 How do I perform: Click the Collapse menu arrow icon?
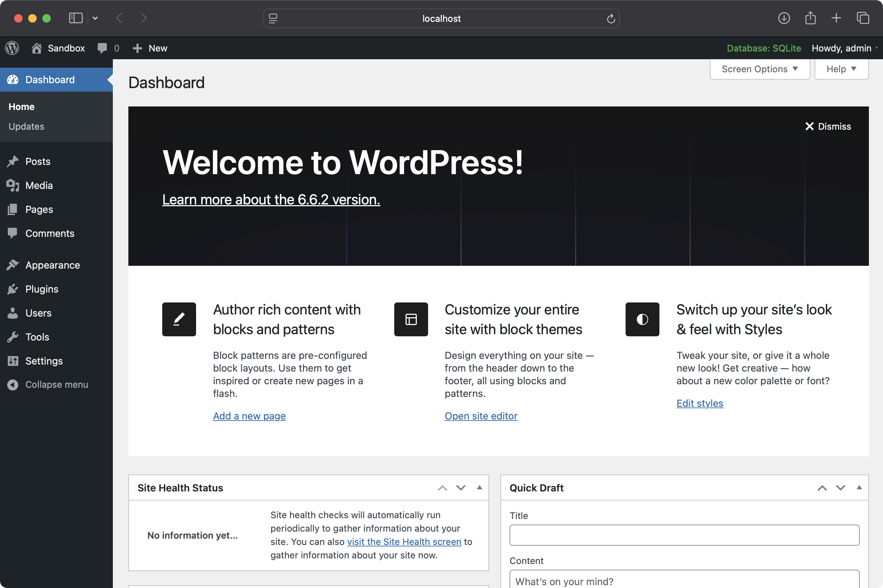click(x=13, y=385)
